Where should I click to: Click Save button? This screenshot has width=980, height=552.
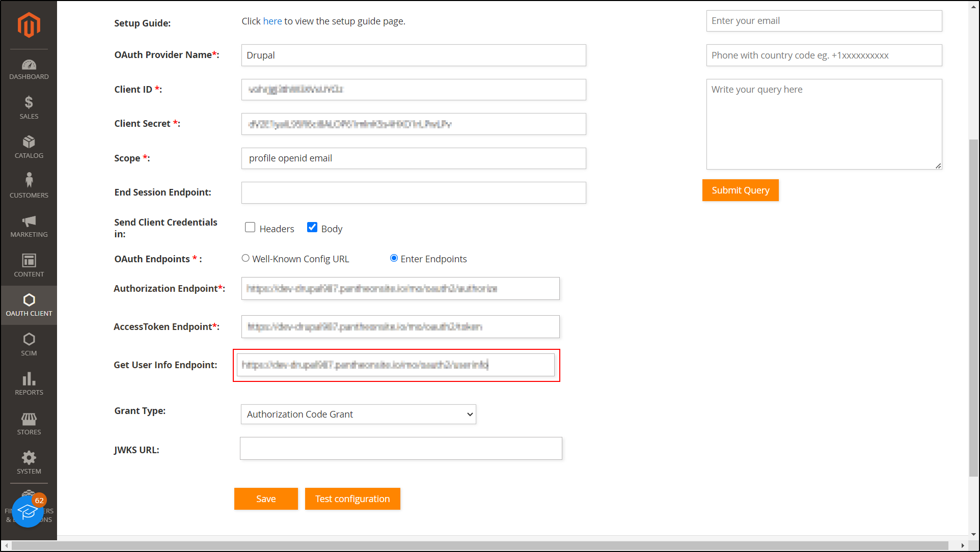tap(266, 499)
